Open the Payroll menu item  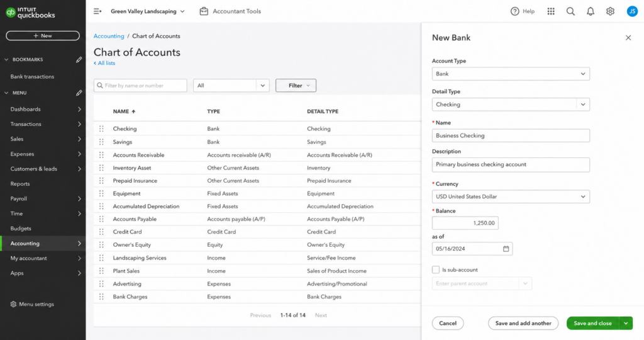point(43,198)
